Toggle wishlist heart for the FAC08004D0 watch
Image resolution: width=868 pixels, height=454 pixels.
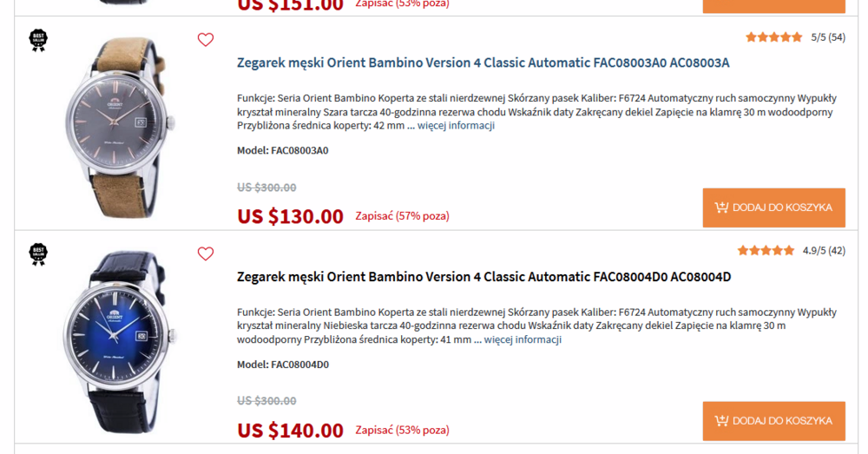click(x=205, y=253)
